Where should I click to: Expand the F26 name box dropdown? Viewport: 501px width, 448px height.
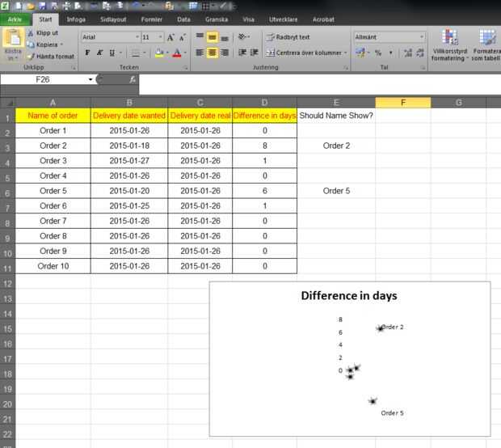coord(91,79)
